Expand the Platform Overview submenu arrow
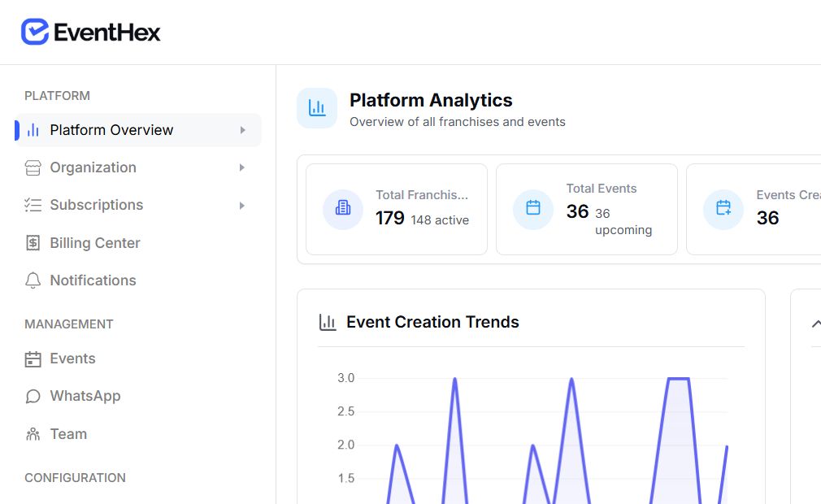Viewport: 821px width, 504px height. tap(242, 130)
